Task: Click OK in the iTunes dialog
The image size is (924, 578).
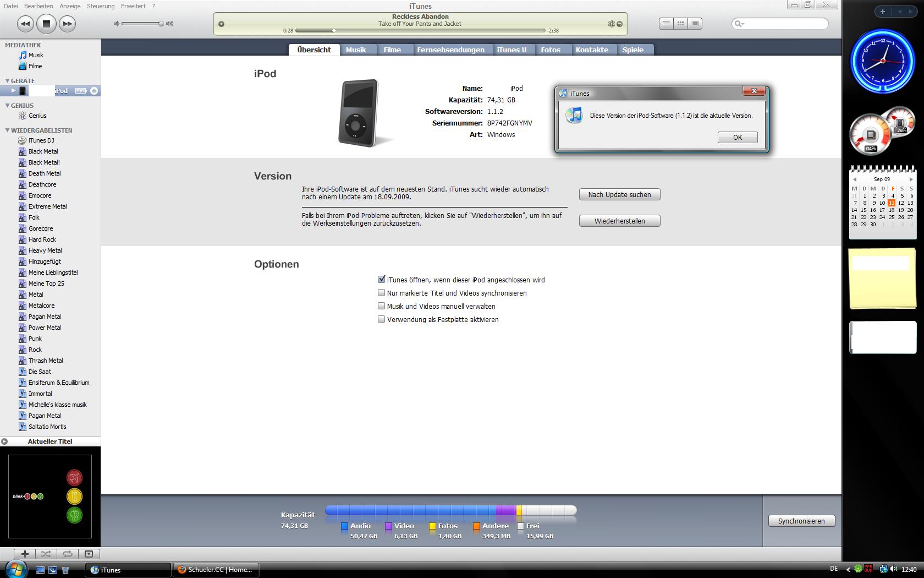Action: coord(738,138)
